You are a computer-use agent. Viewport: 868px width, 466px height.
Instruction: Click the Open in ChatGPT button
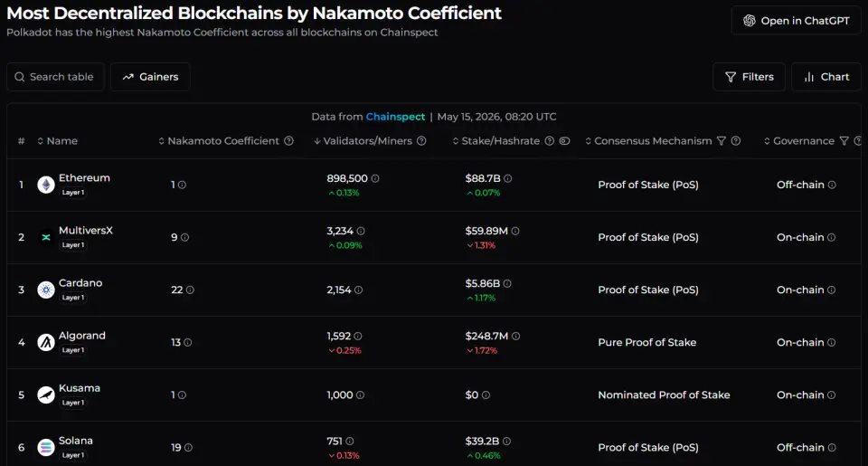point(796,21)
